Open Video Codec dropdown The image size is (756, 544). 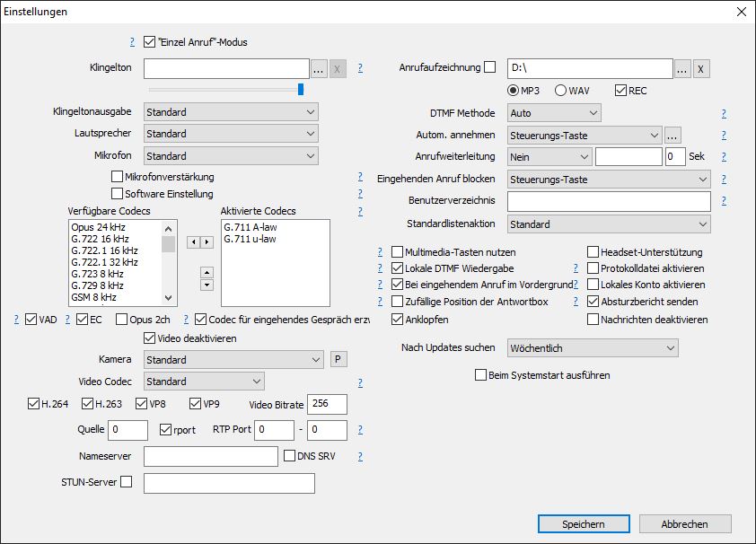[x=204, y=382]
